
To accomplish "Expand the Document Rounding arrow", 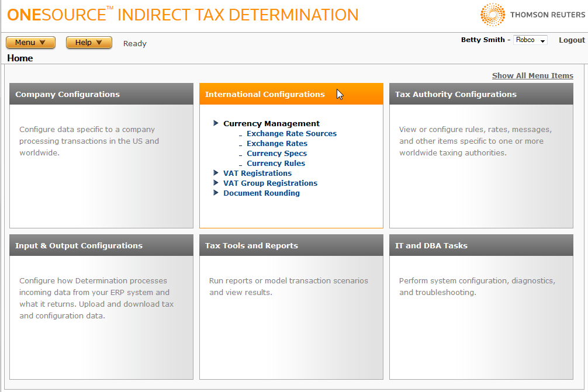I will (216, 193).
